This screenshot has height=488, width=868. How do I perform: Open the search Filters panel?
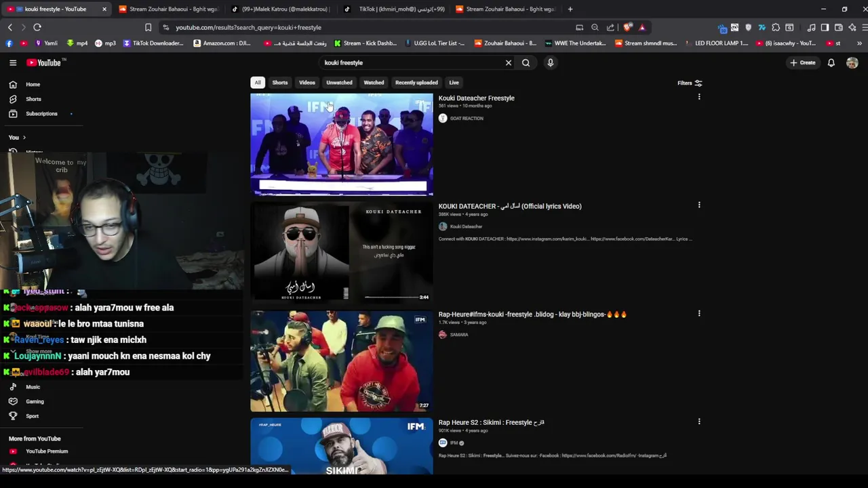[x=689, y=83]
